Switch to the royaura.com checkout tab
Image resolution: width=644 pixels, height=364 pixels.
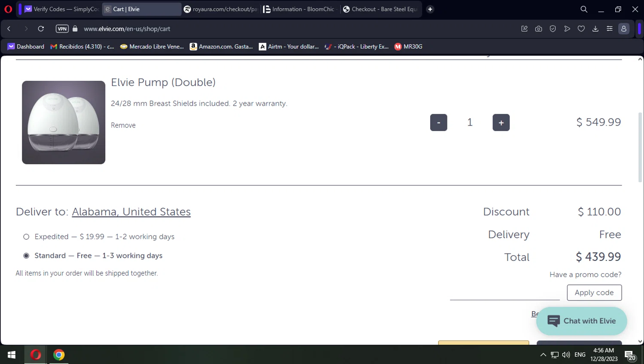[221, 9]
